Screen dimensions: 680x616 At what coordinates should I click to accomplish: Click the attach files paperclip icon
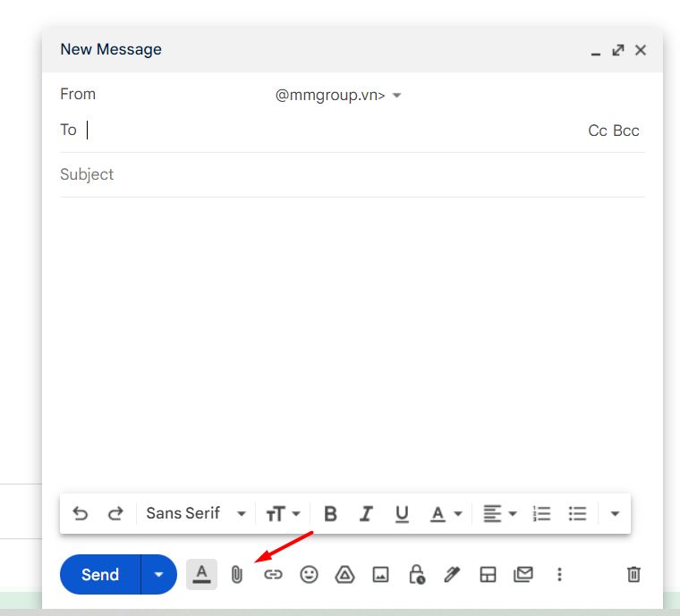coord(237,574)
